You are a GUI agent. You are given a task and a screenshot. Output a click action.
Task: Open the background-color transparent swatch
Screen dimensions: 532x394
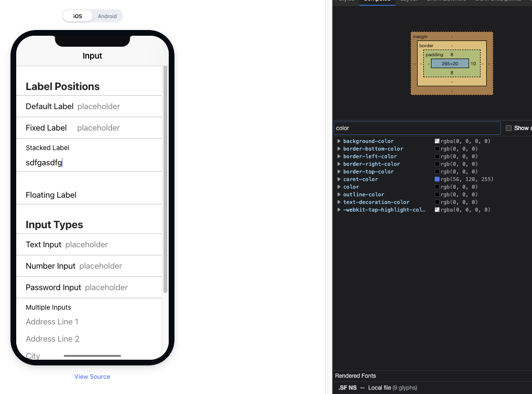[x=437, y=141]
